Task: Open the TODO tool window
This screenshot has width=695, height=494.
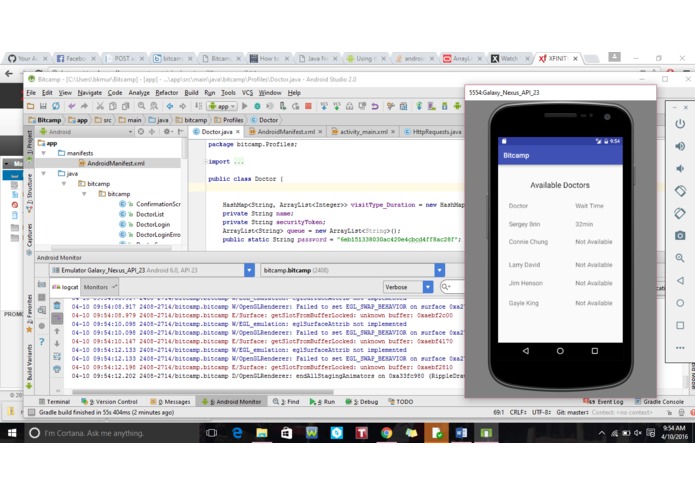Action: 401,401
